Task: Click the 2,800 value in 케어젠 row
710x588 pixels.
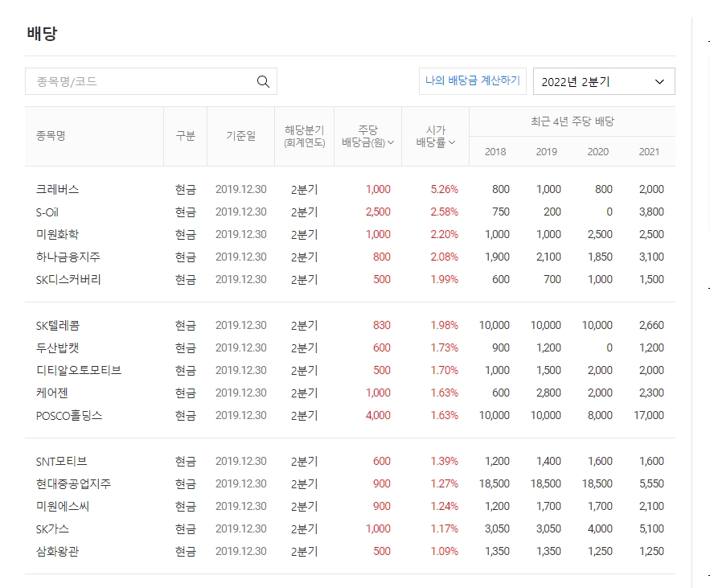Action: pyautogui.click(x=549, y=393)
